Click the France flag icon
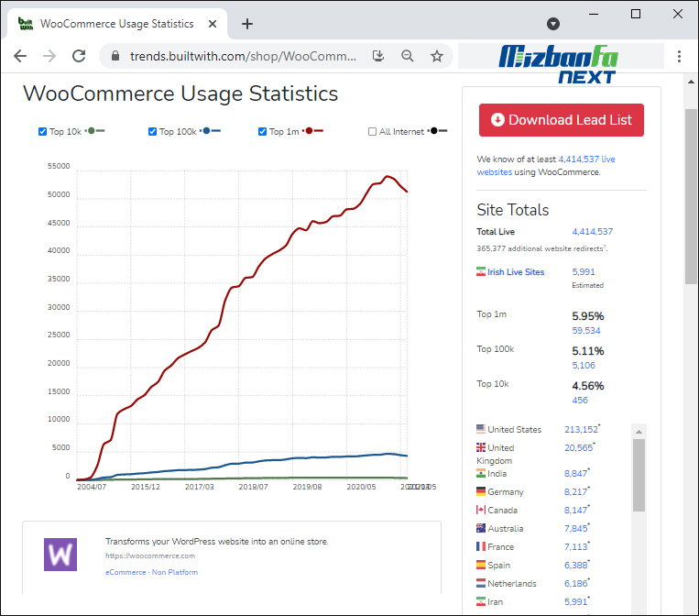Image resolution: width=699 pixels, height=616 pixels. click(481, 546)
